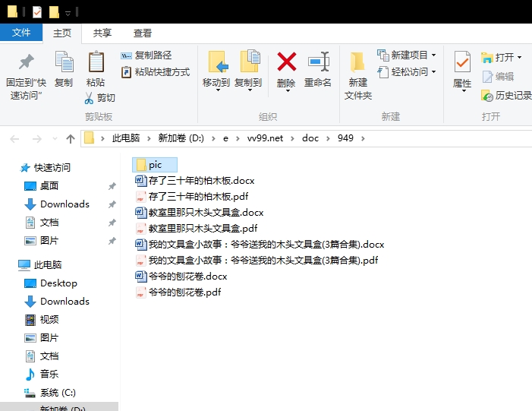Image resolution: width=532 pixels, height=411 pixels.
Task: Click the Paste clipboard icon
Action: (x=96, y=62)
